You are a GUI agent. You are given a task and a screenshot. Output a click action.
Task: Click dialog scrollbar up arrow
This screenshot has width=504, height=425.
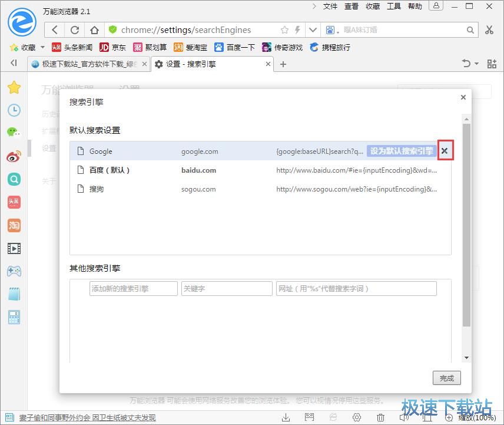(466, 119)
